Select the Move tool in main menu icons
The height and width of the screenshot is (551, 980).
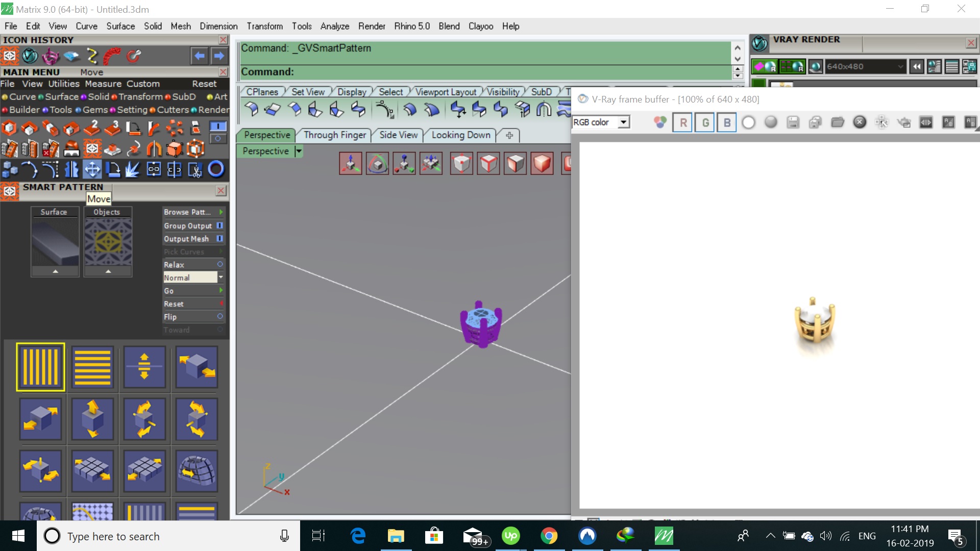click(x=92, y=169)
